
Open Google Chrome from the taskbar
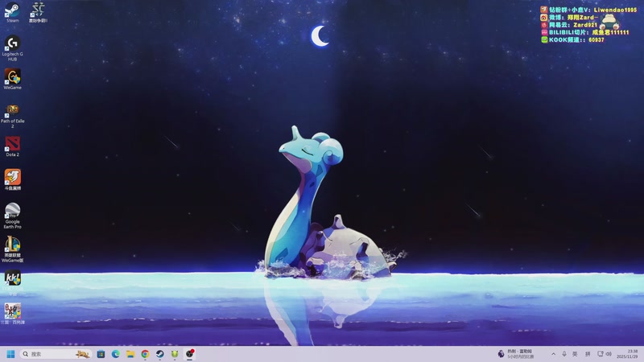(x=145, y=354)
